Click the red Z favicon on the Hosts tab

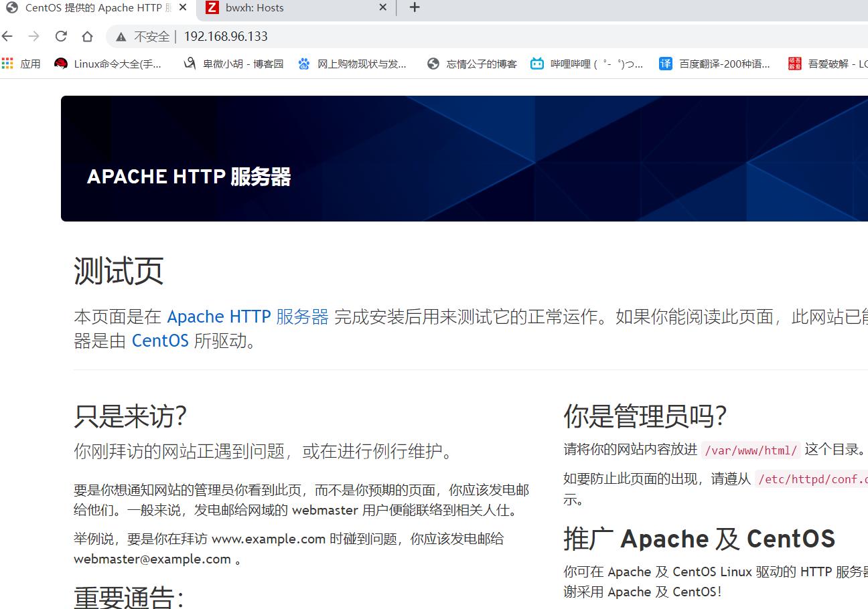pos(212,7)
